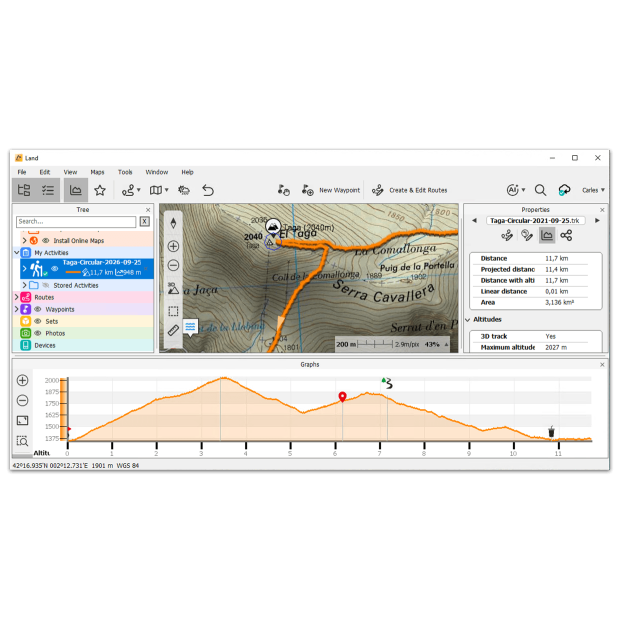Open the File menu

click(x=22, y=172)
